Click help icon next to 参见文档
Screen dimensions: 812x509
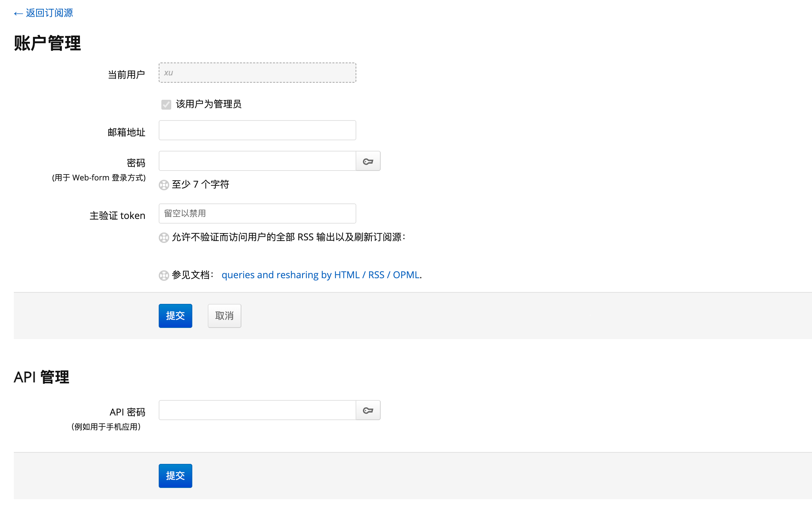[164, 275]
